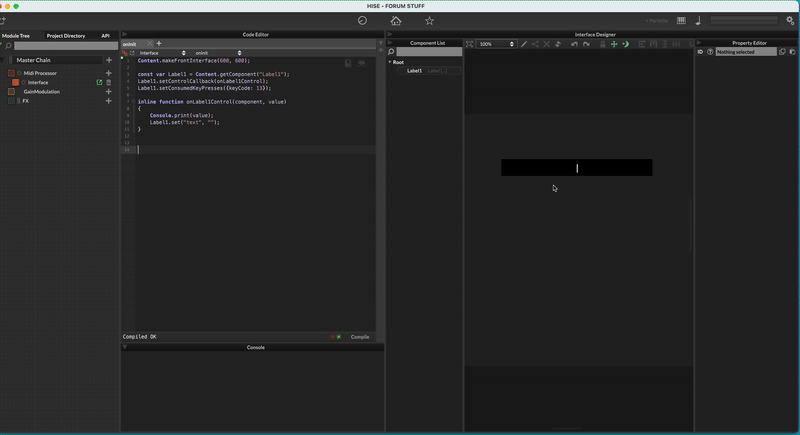The width and height of the screenshot is (800, 435).
Task: Toggle the FX chain square
Action: click(11, 101)
